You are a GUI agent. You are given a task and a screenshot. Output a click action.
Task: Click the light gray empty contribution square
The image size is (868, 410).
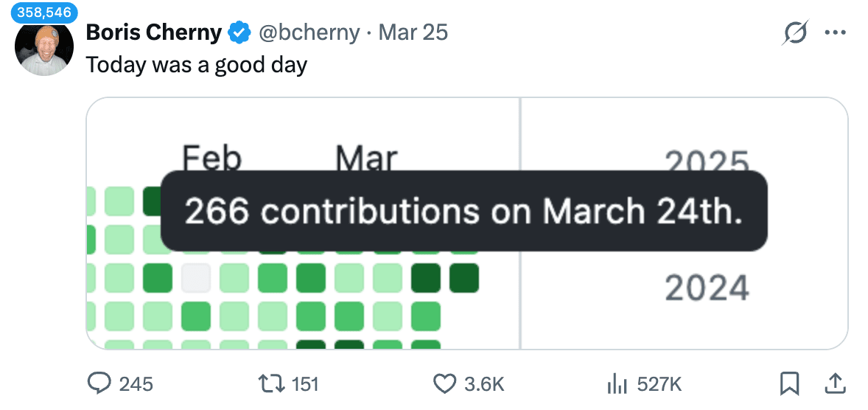tap(196, 278)
